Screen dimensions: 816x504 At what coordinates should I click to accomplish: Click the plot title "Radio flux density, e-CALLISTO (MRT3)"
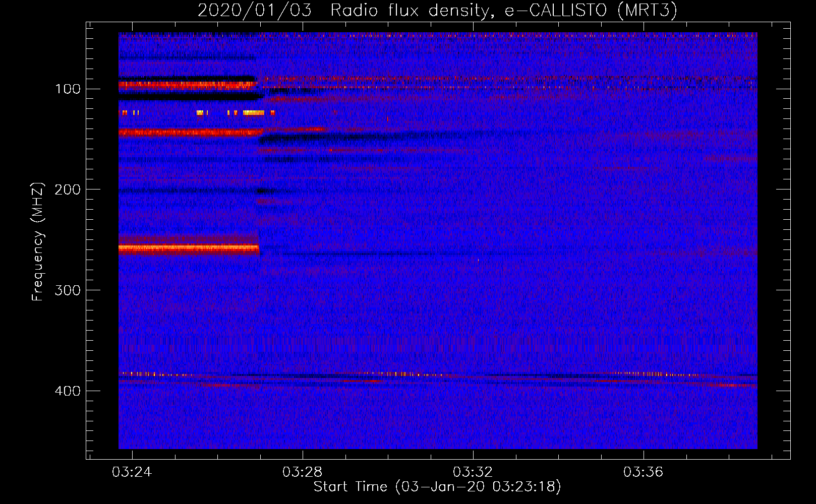(504, 10)
